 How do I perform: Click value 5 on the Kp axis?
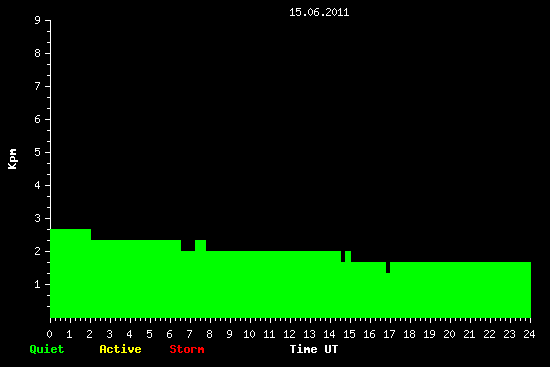[x=37, y=152]
